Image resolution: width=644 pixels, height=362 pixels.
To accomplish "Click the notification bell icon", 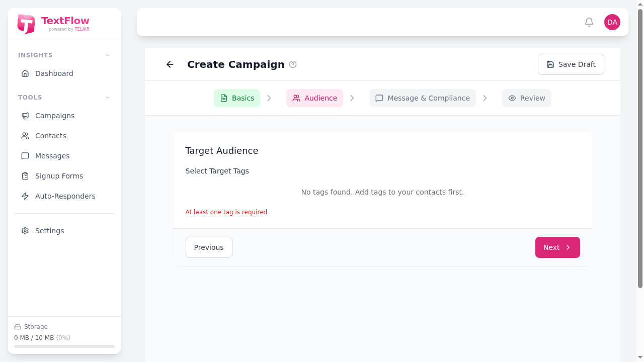I will click(589, 22).
